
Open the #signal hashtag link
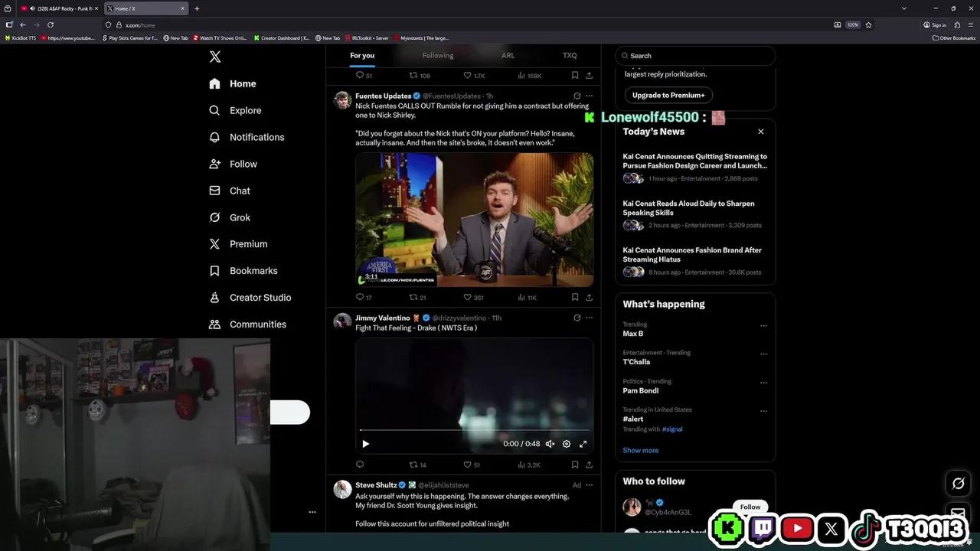tap(672, 429)
